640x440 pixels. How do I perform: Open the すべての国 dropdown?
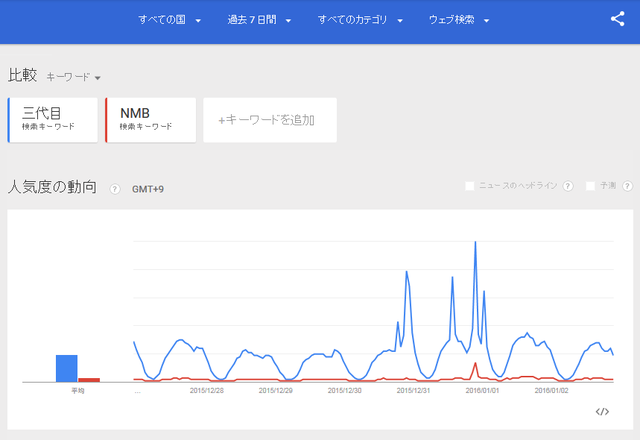point(169,20)
